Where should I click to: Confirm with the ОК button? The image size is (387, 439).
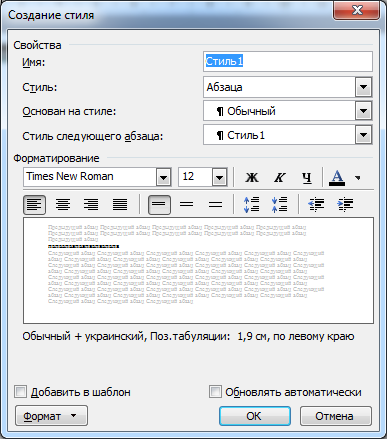click(255, 416)
